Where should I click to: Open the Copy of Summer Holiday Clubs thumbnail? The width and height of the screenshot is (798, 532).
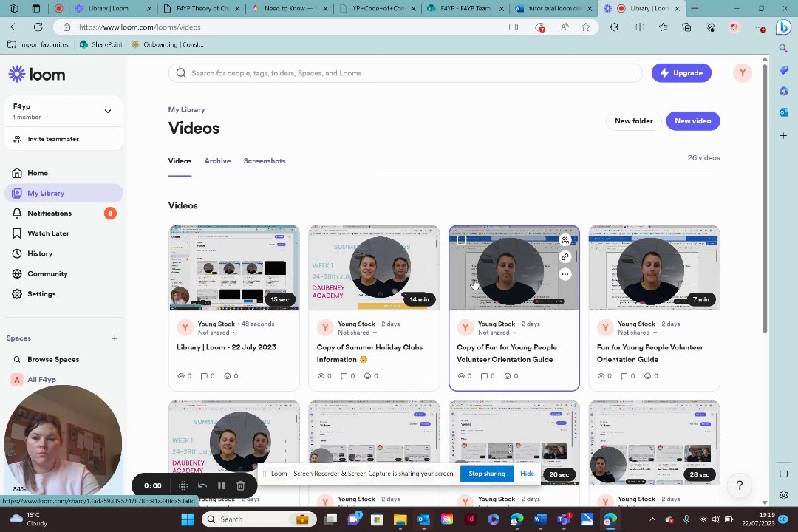[374, 267]
